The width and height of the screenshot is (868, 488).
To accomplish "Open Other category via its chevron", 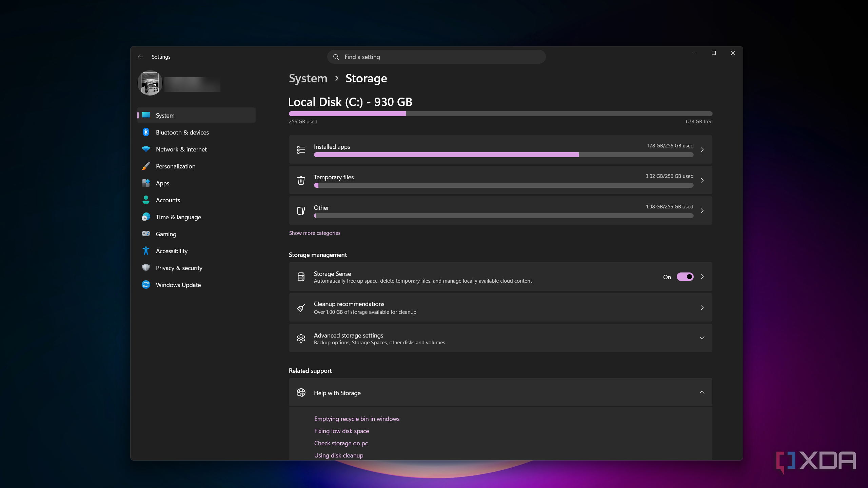I will (702, 211).
